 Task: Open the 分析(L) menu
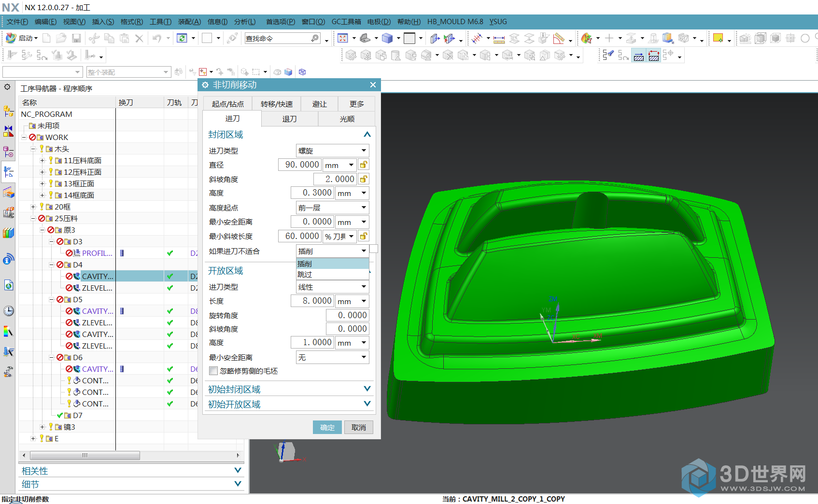click(245, 22)
